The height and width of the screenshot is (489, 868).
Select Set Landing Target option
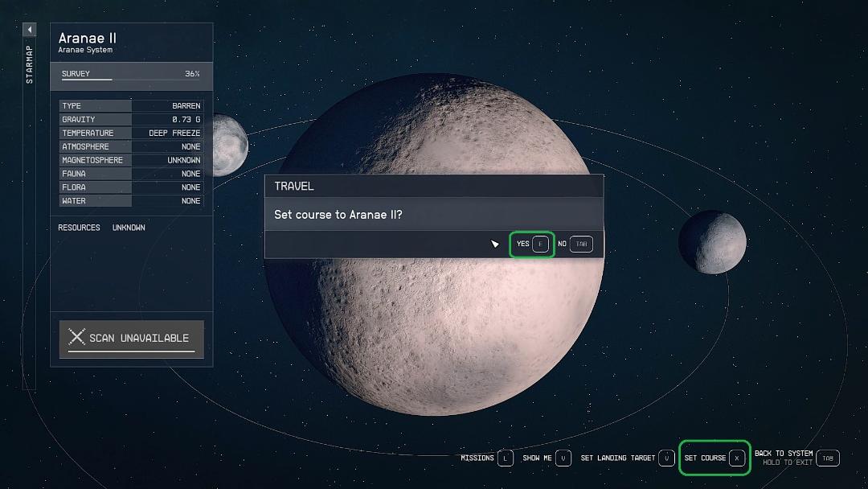[627, 458]
